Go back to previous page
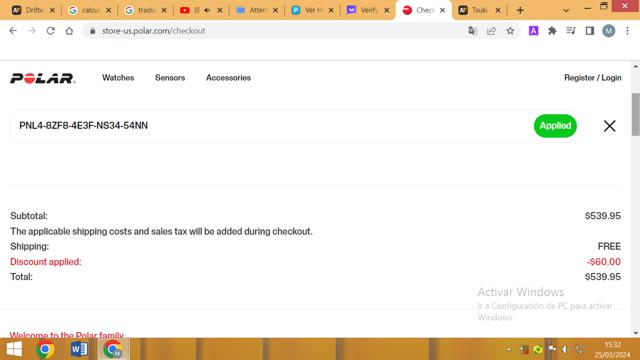This screenshot has height=360, width=640. (x=13, y=31)
